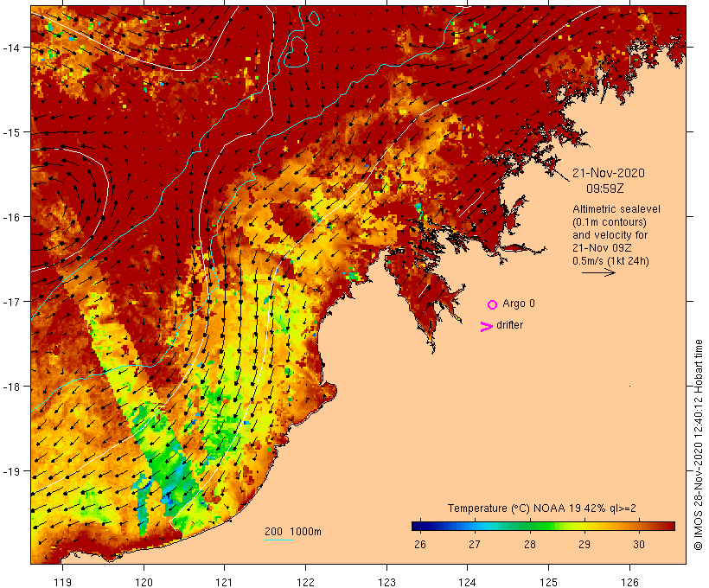Click the longitude label 124
709x588 pixels.
point(467,582)
